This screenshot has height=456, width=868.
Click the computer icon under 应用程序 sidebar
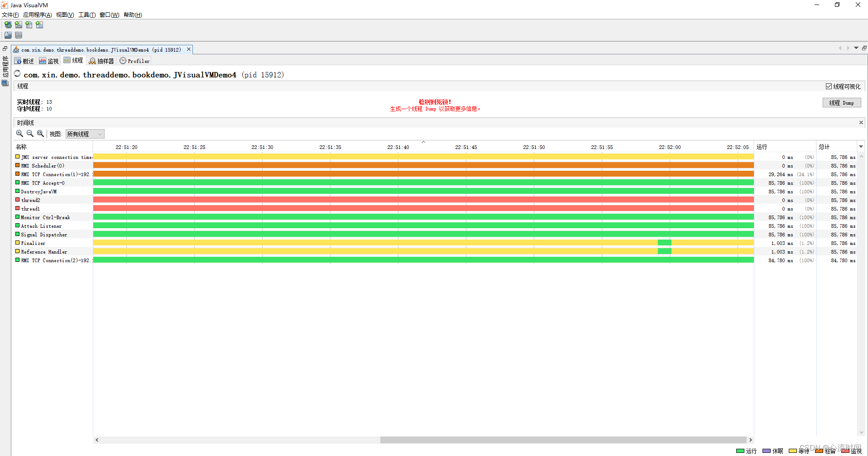pos(5,83)
